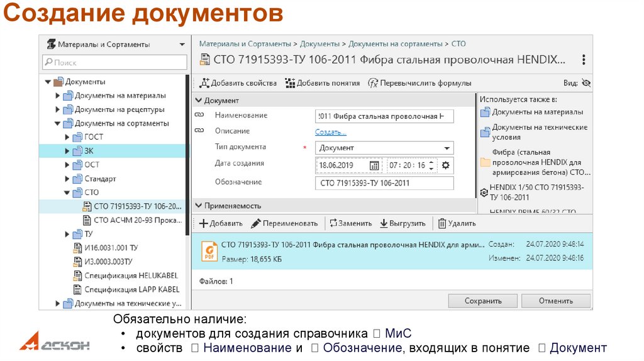This screenshot has width=644, height=361.
Task: Open Фибра (стальная проволочная HENDIX usage folder
Action: click(536, 162)
